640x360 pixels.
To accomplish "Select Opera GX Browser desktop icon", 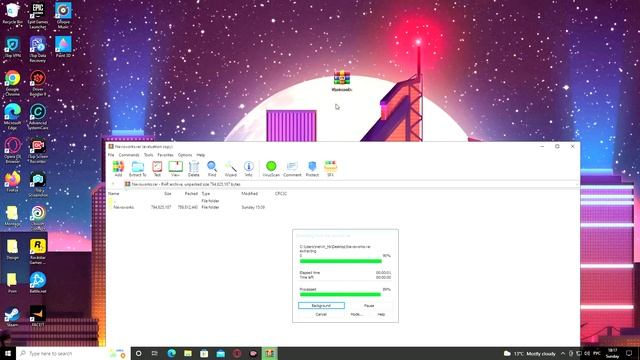I will click(13, 150).
